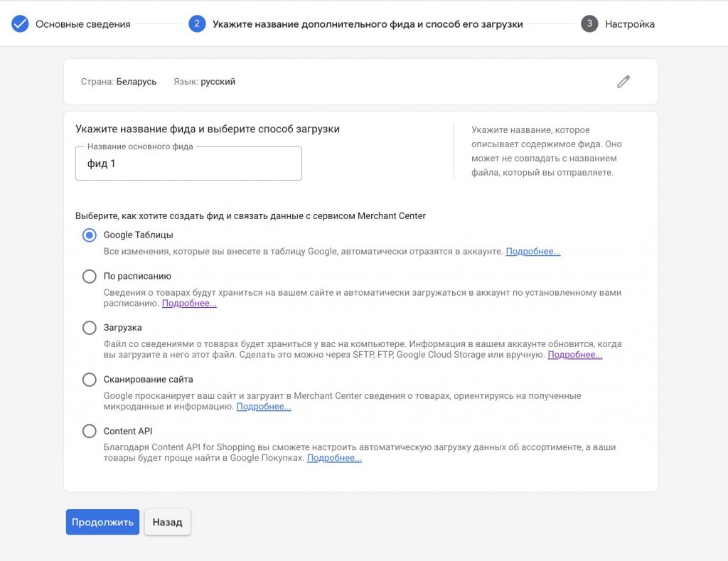Open the Основные сведения step
Screen dimensions: 728x561
(82, 24)
